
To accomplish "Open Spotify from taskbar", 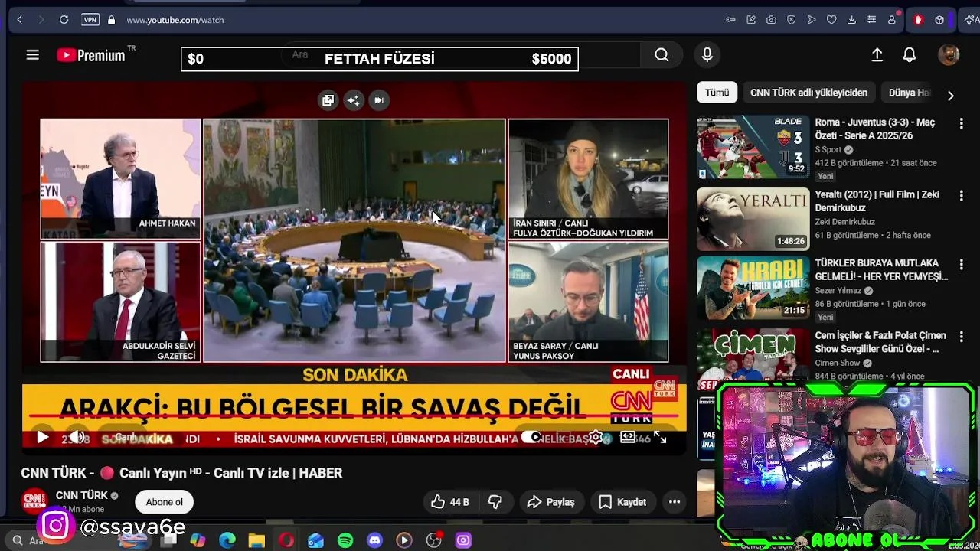I will click(x=345, y=540).
